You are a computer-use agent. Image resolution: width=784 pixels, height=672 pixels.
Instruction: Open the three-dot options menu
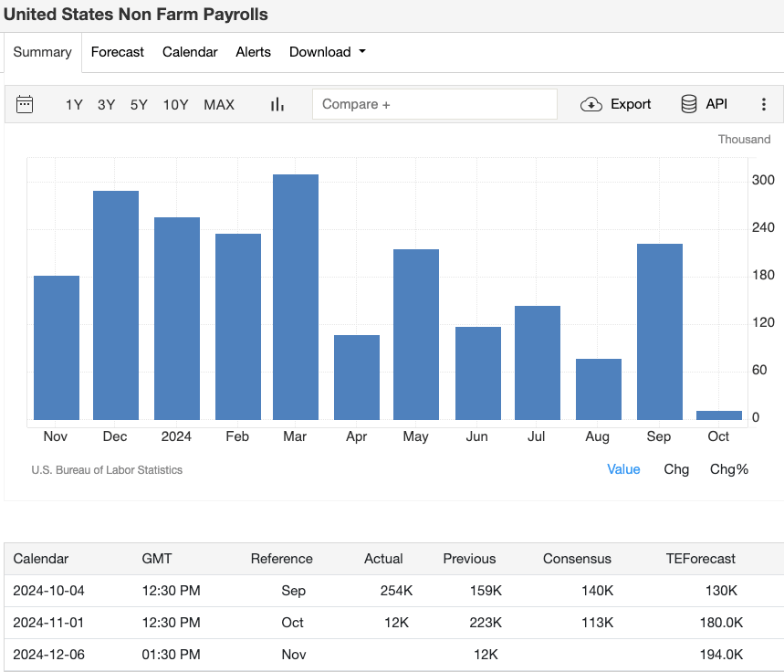coord(764,104)
